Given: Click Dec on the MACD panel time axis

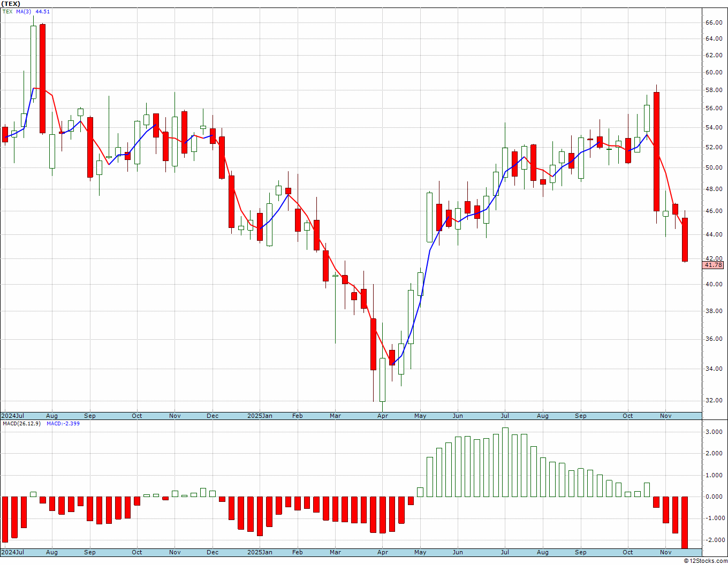Looking at the screenshot, I should pyautogui.click(x=213, y=552).
